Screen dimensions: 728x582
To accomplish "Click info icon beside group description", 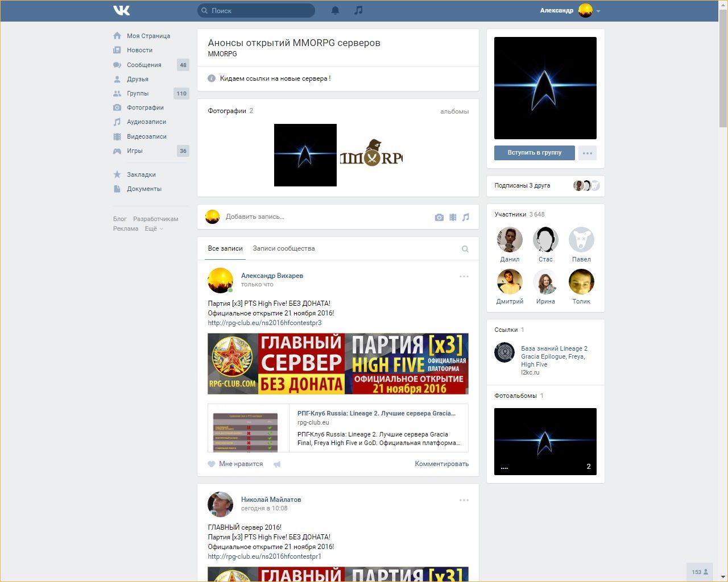I will point(212,78).
